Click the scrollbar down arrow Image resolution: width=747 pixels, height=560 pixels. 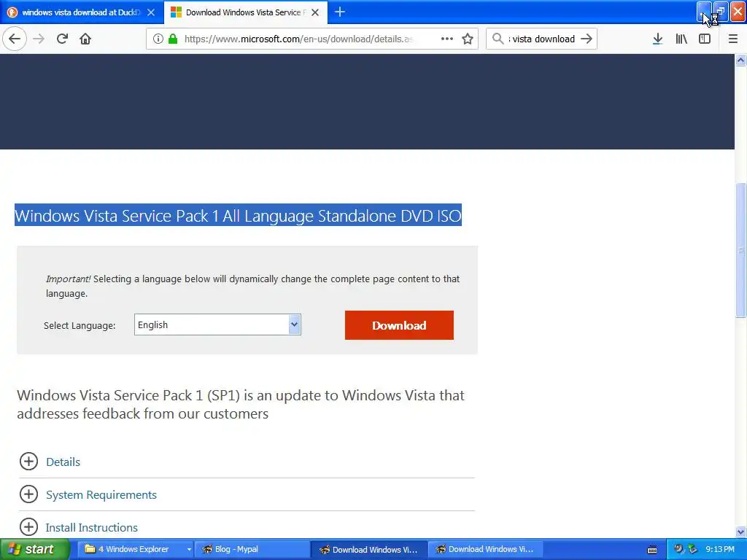pyautogui.click(x=740, y=532)
